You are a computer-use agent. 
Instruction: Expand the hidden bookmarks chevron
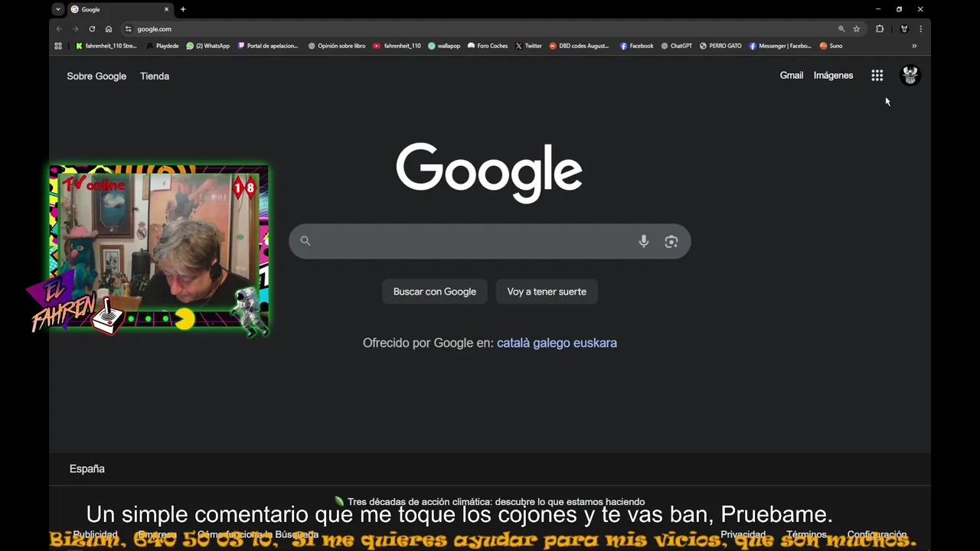(x=914, y=46)
